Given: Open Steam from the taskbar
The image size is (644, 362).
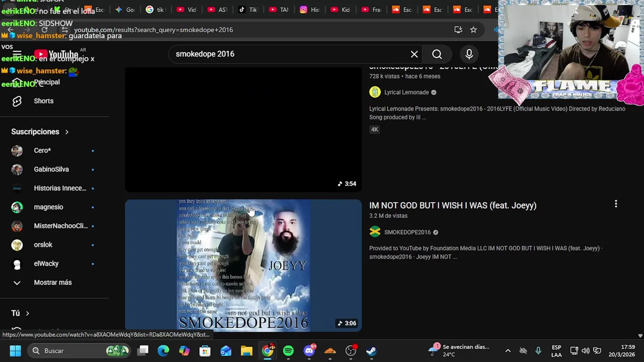Looking at the screenshot, I should point(371,350).
